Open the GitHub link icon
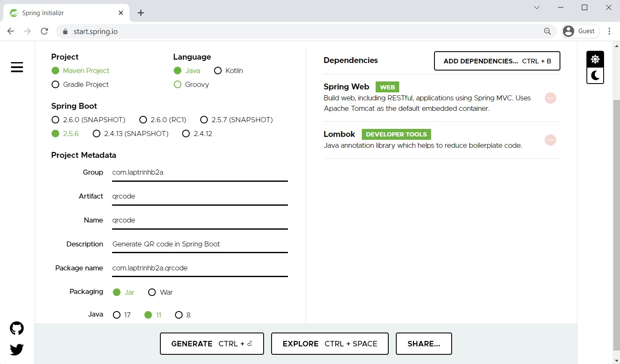The height and width of the screenshot is (364, 620). pyautogui.click(x=17, y=328)
